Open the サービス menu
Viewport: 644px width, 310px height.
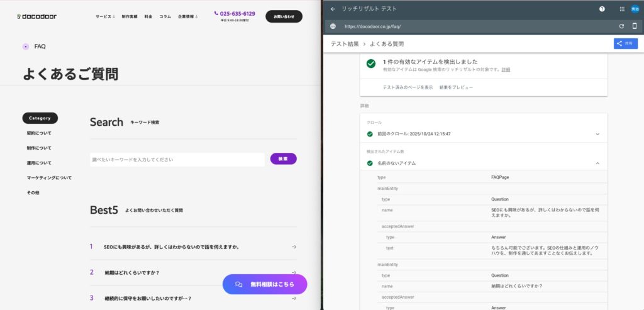[105, 16]
